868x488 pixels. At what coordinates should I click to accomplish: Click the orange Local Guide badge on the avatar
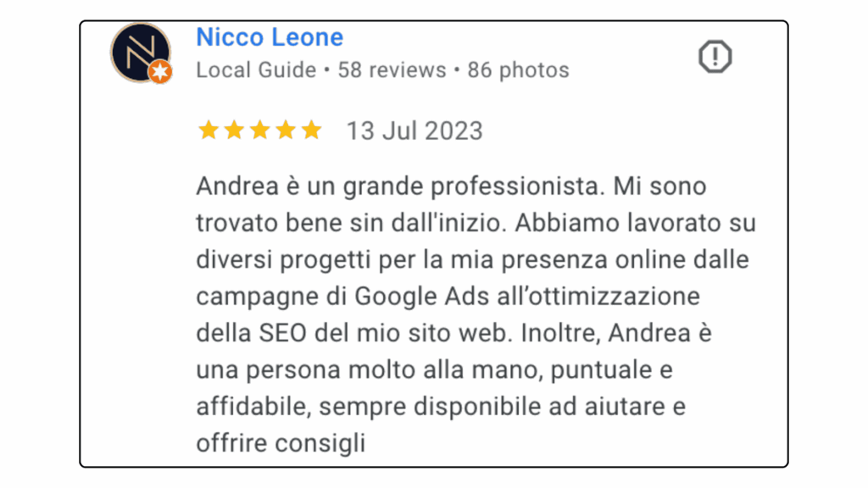tap(160, 71)
